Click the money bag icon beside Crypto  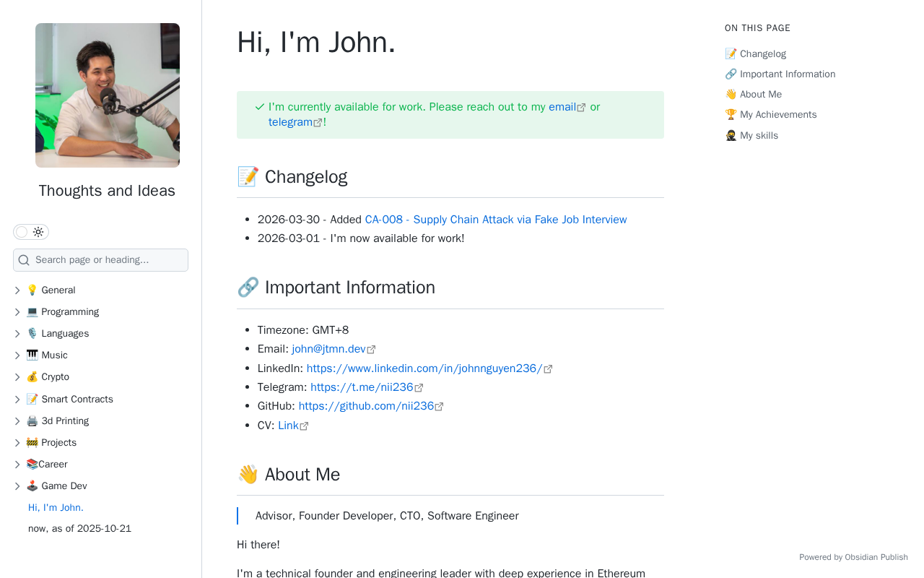(32, 377)
